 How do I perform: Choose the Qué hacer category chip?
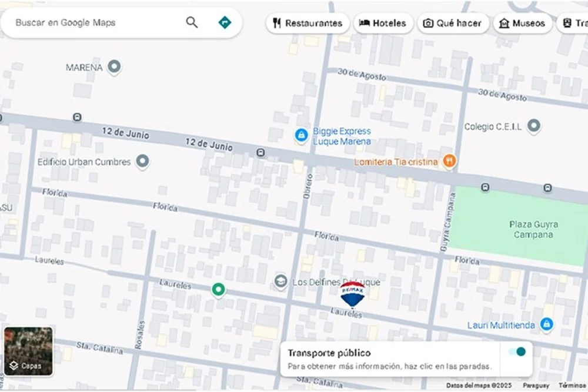pos(452,24)
